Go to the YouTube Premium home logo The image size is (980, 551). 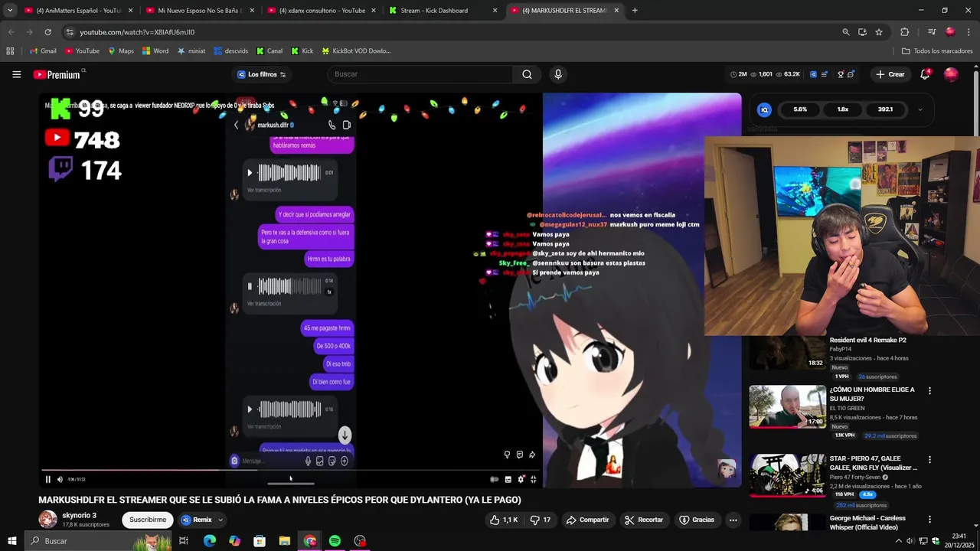click(57, 74)
